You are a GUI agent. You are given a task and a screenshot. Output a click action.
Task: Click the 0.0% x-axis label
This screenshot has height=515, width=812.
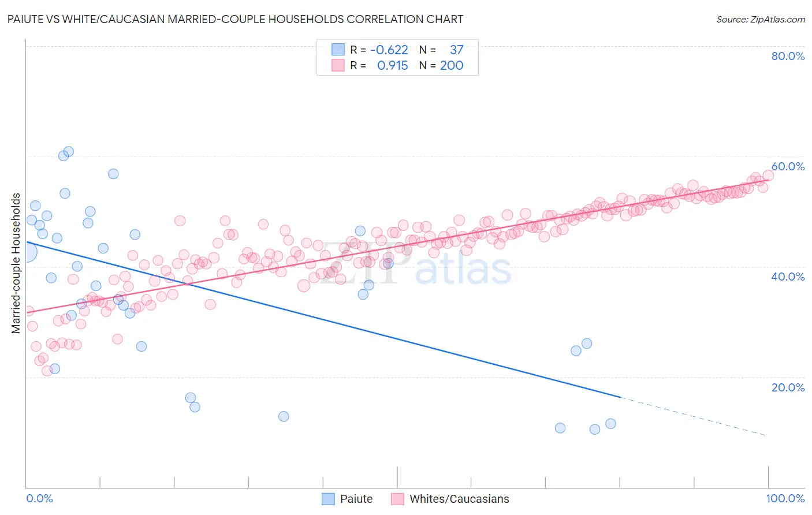click(39, 498)
